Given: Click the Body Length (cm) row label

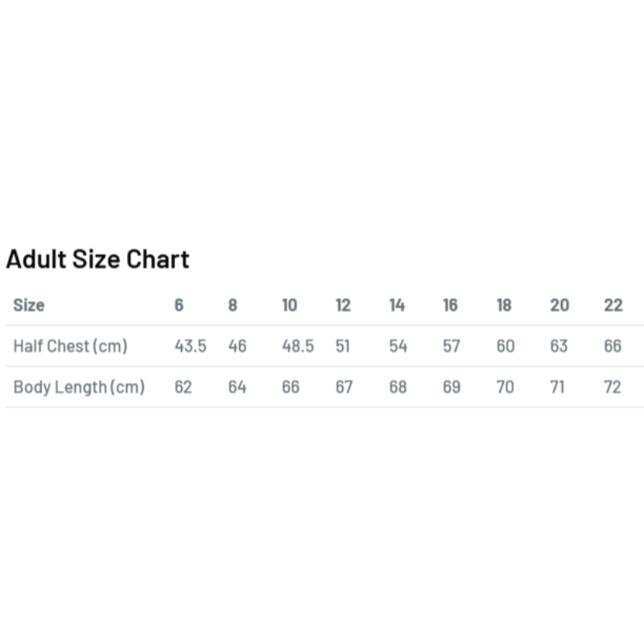Looking at the screenshot, I should (79, 387).
